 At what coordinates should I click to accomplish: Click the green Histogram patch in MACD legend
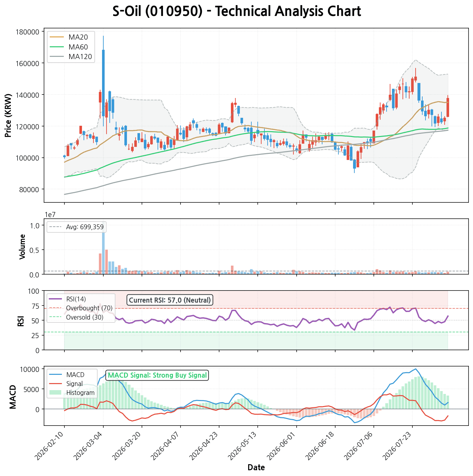coord(55,393)
